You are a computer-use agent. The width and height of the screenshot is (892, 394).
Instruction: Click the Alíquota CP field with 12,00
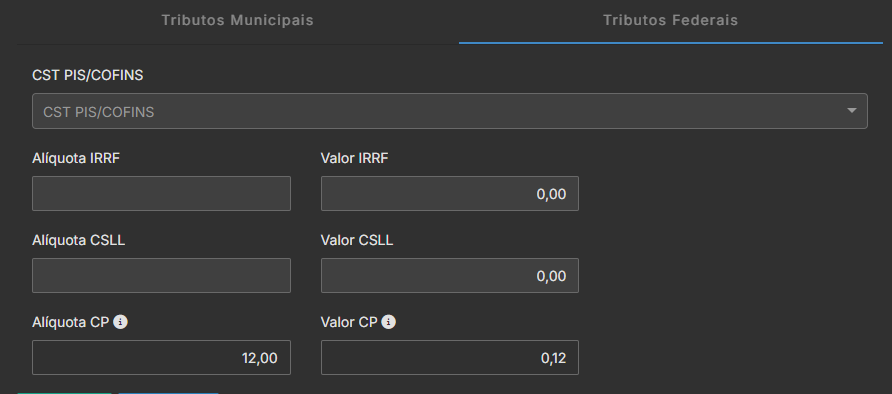[x=162, y=358]
